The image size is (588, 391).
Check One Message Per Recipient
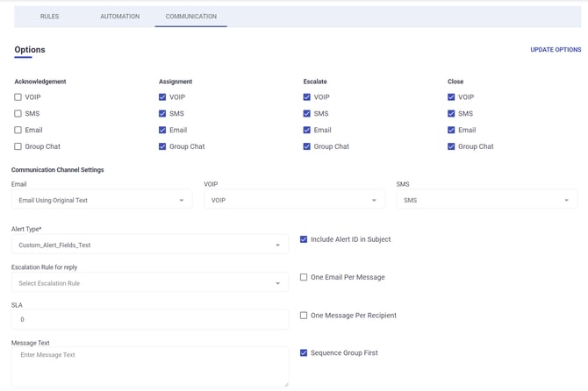click(304, 315)
